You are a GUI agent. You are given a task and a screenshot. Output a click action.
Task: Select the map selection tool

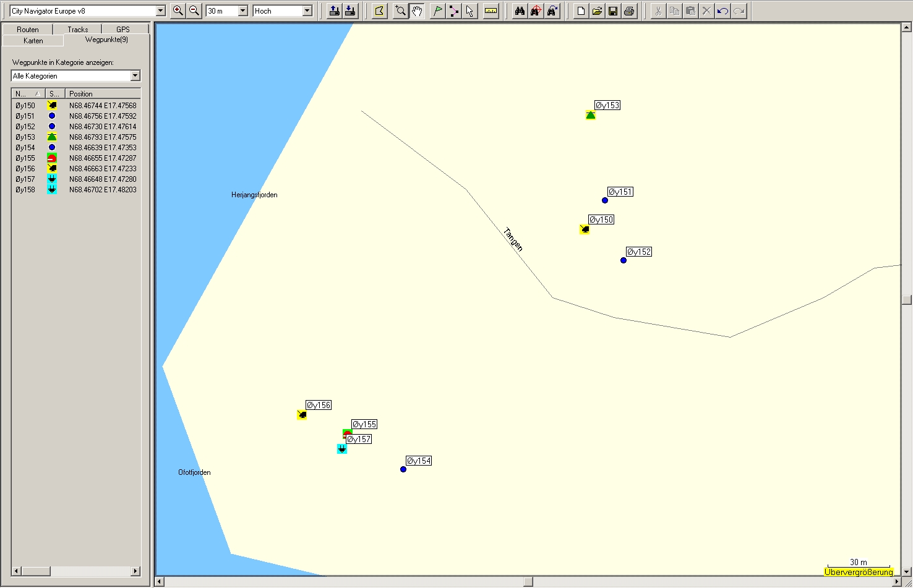tap(380, 11)
